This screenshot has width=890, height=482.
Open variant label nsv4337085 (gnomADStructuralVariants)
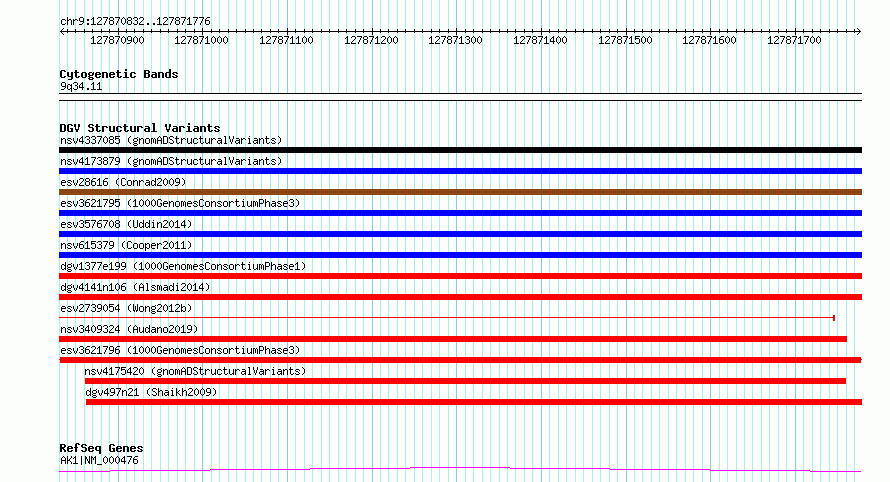pyautogui.click(x=171, y=140)
